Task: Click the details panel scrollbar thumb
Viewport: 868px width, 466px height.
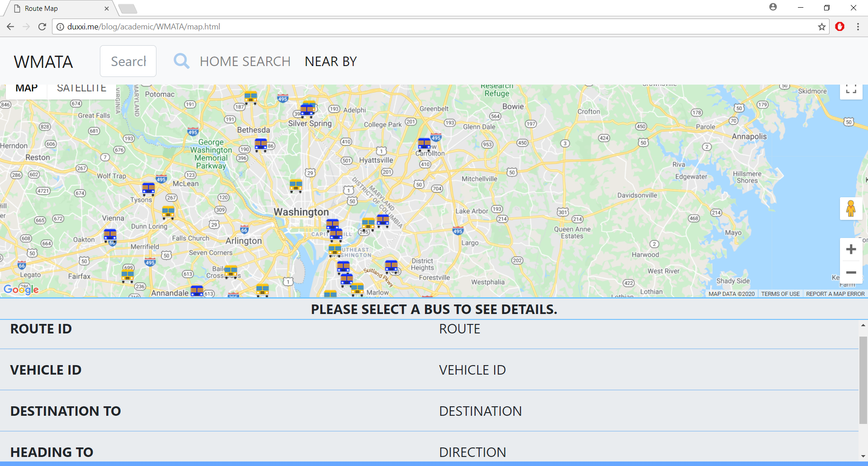Action: (x=863, y=380)
